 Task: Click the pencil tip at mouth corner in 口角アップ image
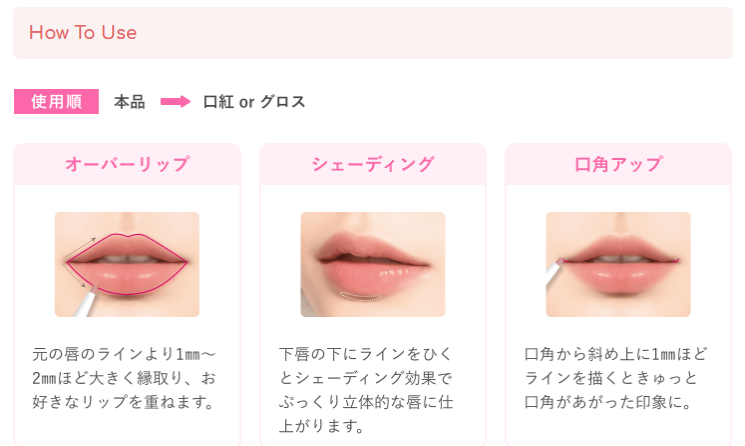pyautogui.click(x=561, y=261)
